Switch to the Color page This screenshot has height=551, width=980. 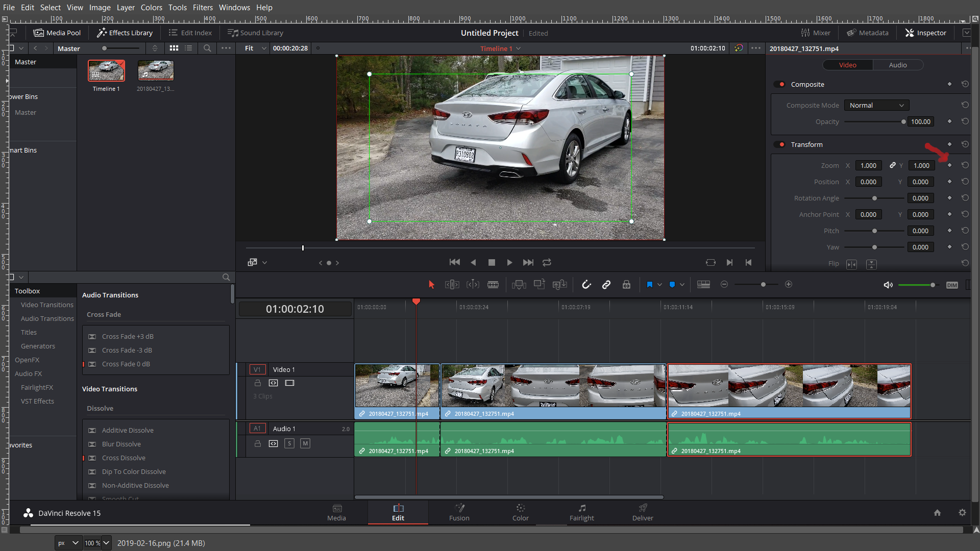520,512
